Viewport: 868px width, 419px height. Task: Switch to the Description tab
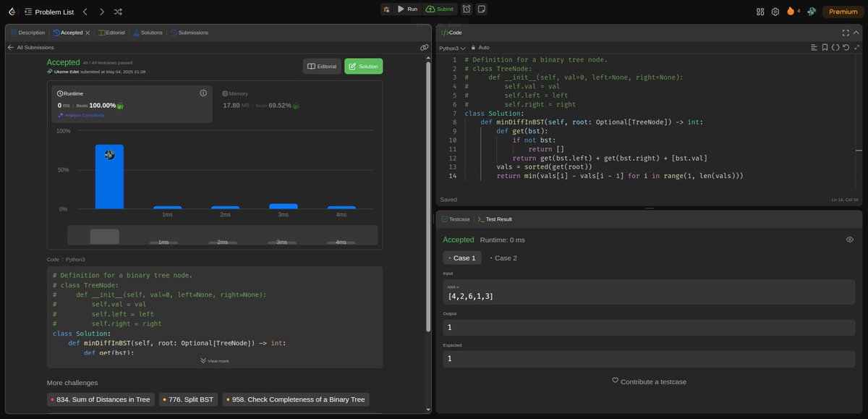point(27,33)
